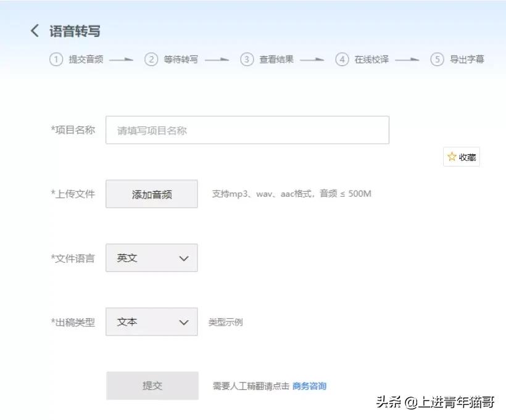
Task: Click the 项目名称 input field
Action: [x=247, y=130]
